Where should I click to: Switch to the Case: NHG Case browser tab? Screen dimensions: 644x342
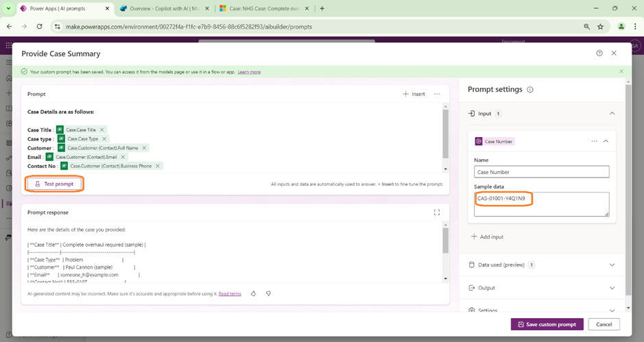pyautogui.click(x=261, y=9)
